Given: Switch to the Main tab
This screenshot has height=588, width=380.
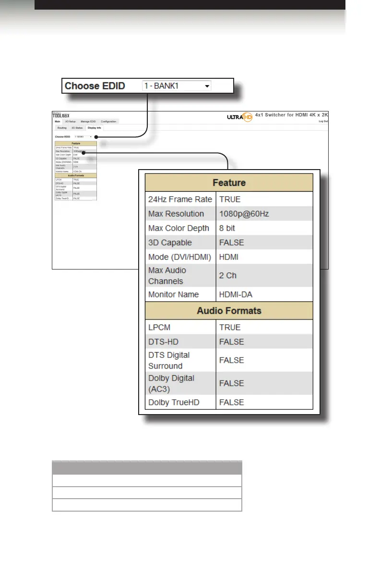Looking at the screenshot, I should point(58,122).
